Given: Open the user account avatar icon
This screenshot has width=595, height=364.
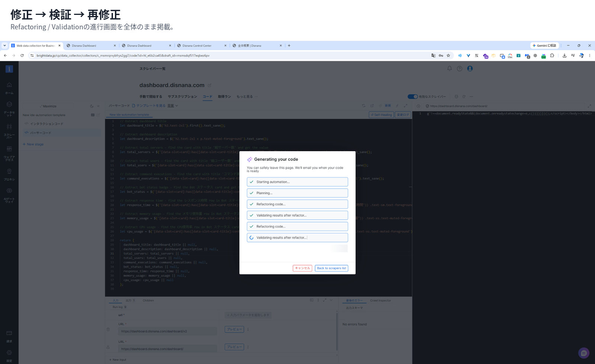Looking at the screenshot, I should click(x=470, y=68).
